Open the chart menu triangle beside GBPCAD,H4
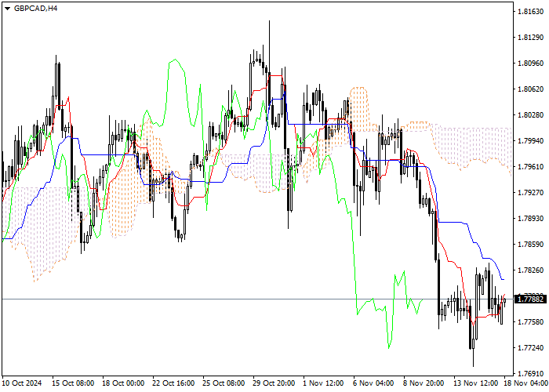 pyautogui.click(x=7, y=9)
